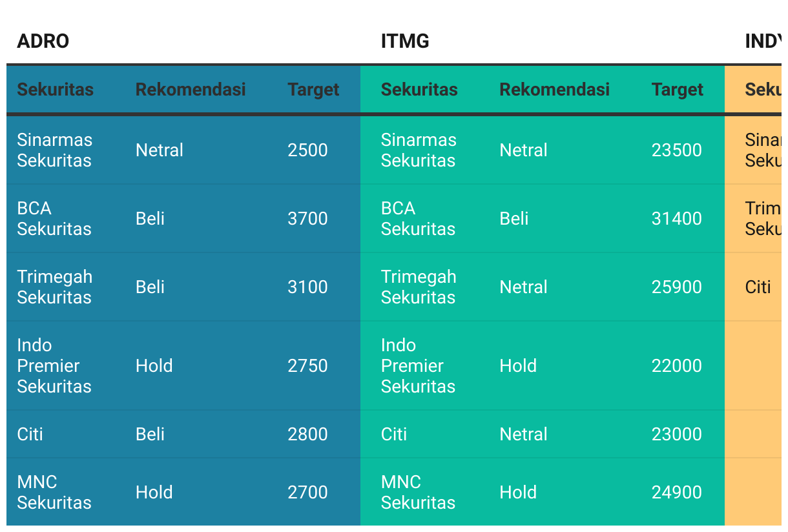Screen dimensions: 788x532
Task: Select ADRO Target column header
Action: pos(313,89)
